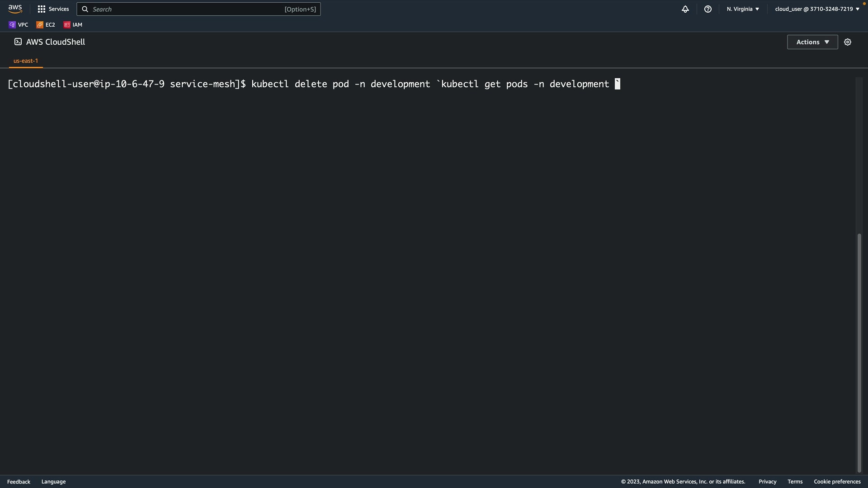This screenshot has width=868, height=488.
Task: Open the Feedback link
Action: [x=19, y=482]
